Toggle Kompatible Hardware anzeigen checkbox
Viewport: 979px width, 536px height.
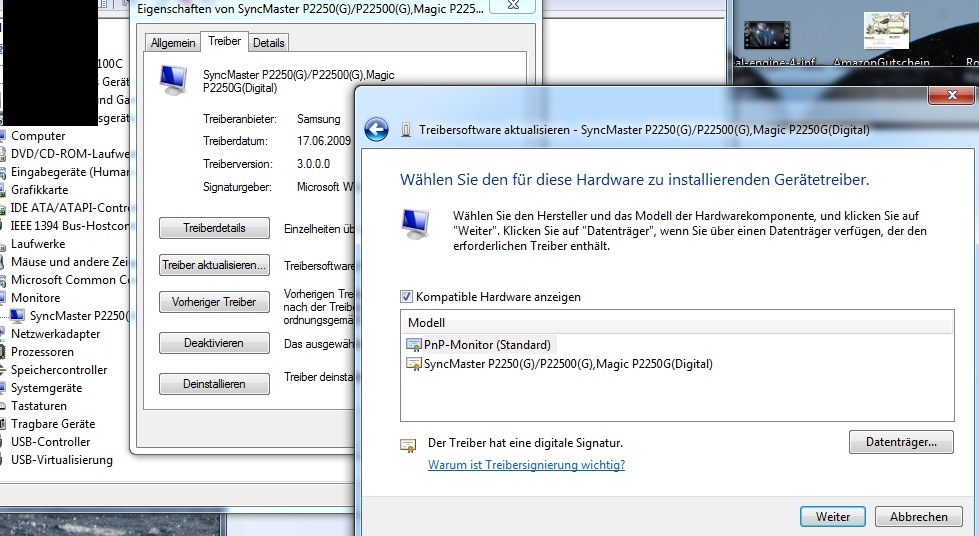pyautogui.click(x=406, y=297)
